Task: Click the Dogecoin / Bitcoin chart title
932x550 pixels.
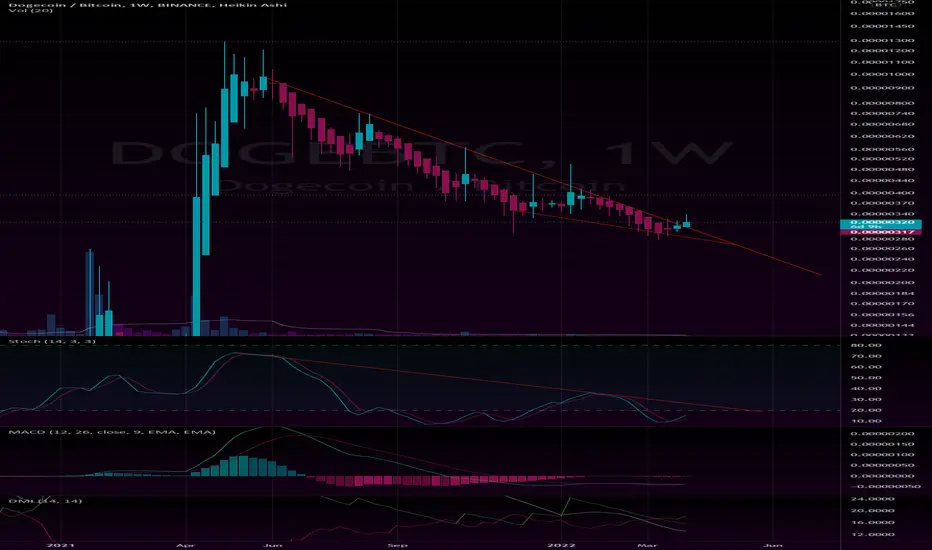Action: tap(147, 5)
